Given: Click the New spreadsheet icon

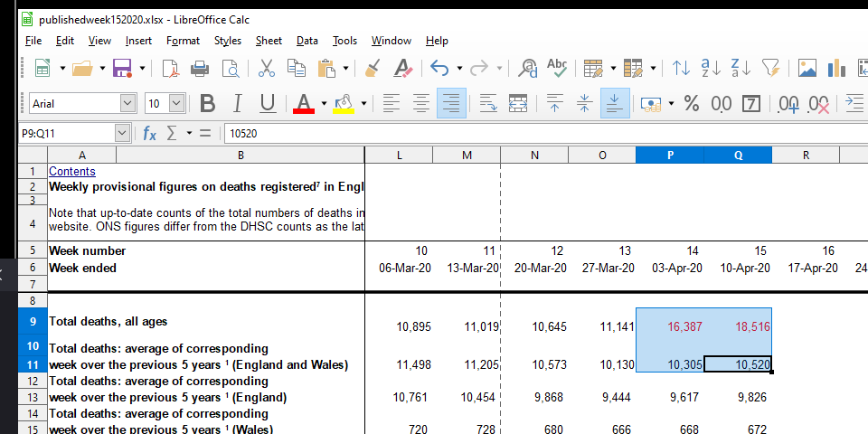Looking at the screenshot, I should 42,68.
